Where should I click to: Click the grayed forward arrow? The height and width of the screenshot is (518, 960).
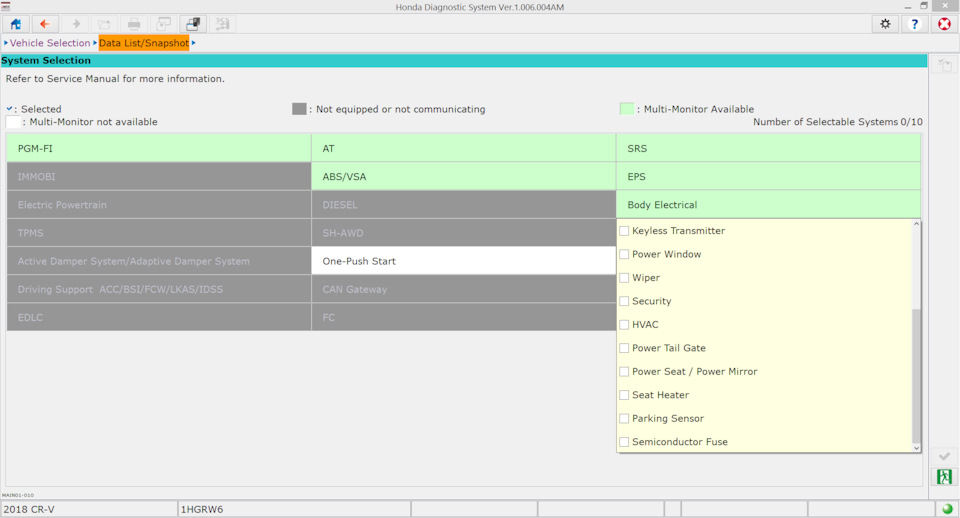click(x=76, y=24)
